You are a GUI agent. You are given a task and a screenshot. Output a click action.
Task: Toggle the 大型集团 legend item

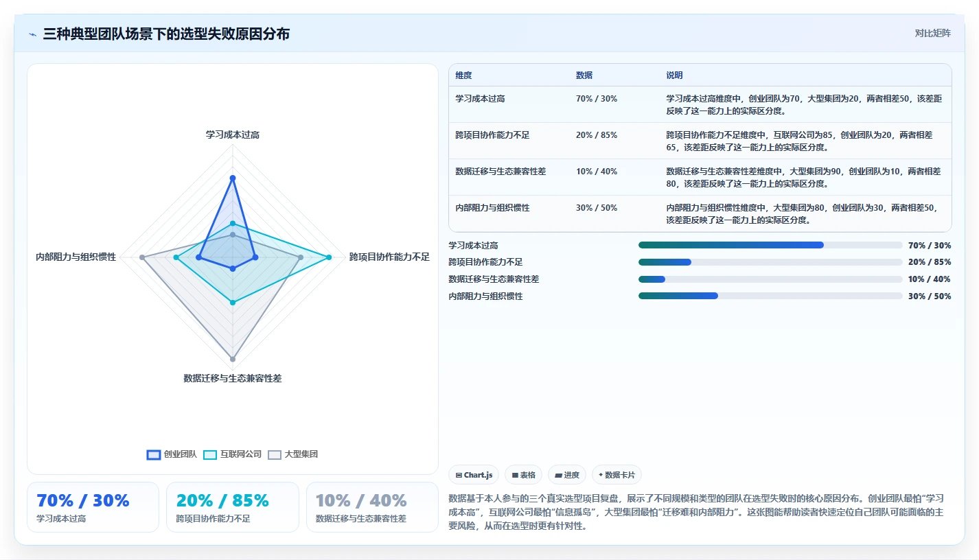tap(293, 454)
